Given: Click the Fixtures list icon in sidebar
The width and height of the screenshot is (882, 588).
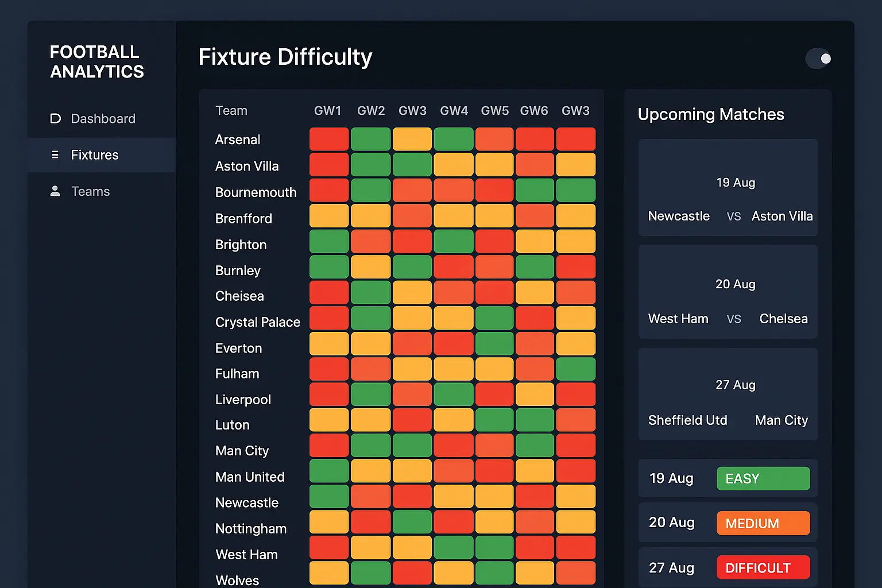Looking at the screenshot, I should [x=55, y=154].
